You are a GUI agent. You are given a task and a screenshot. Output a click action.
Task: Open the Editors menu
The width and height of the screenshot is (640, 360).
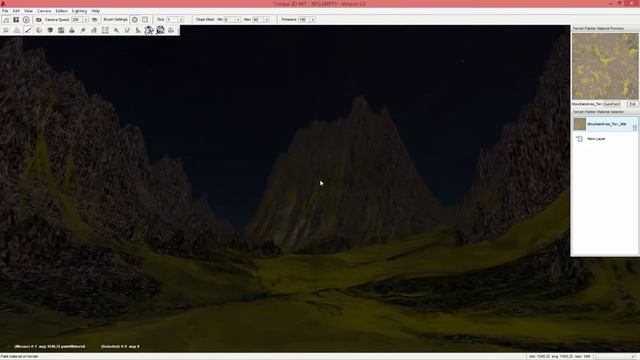click(x=62, y=11)
